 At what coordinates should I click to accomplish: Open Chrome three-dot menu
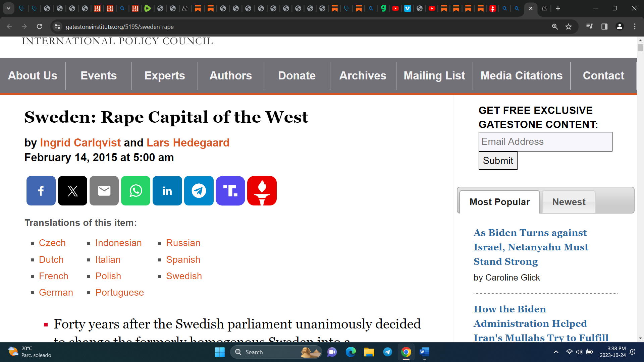tap(635, 27)
